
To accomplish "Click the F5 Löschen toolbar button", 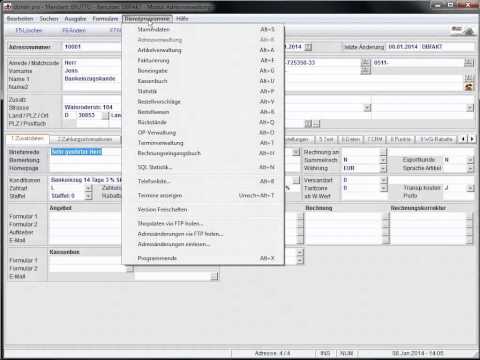I will click(29, 30).
